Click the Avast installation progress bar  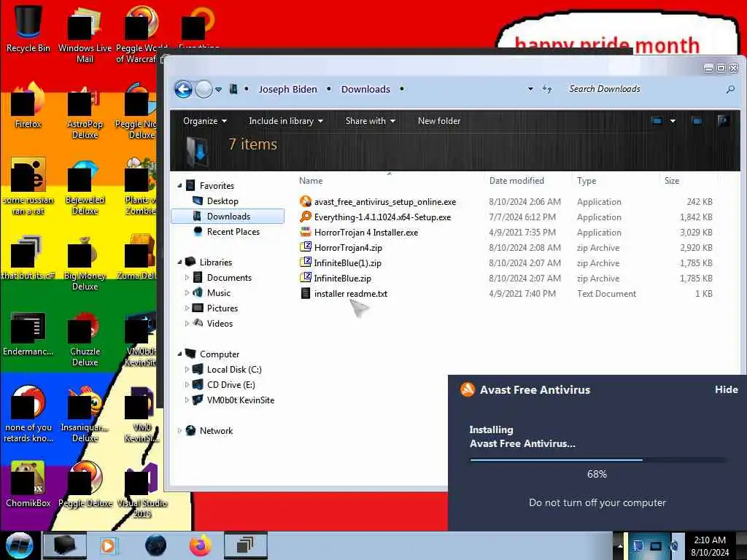pyautogui.click(x=598, y=460)
